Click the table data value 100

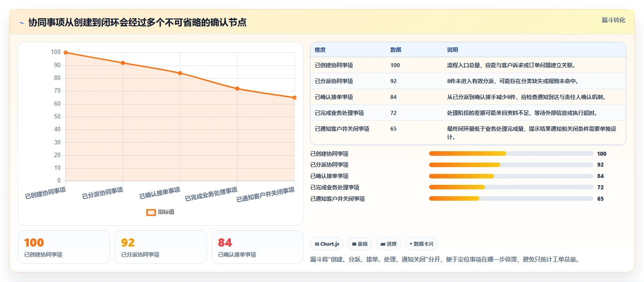[395, 65]
